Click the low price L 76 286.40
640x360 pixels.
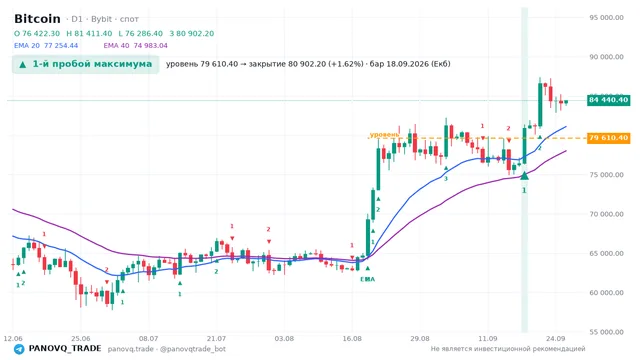140,33
